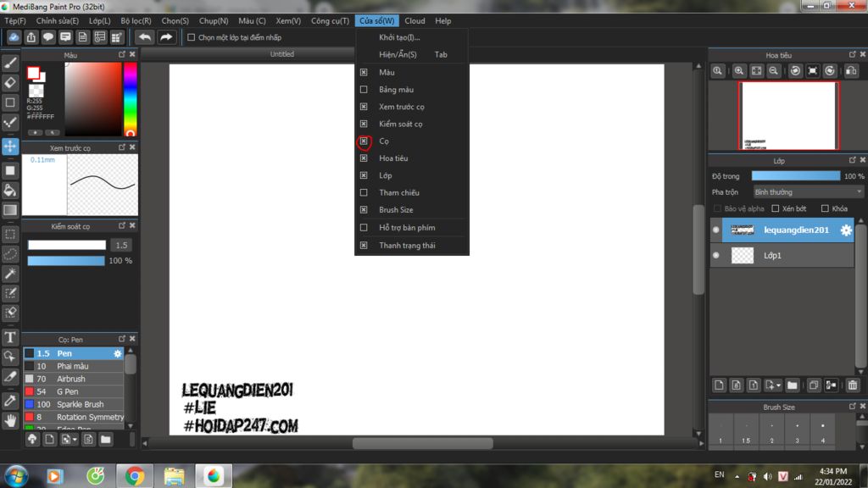Select the G Pen brush
The height and width of the screenshot is (488, 868).
[x=74, y=391]
